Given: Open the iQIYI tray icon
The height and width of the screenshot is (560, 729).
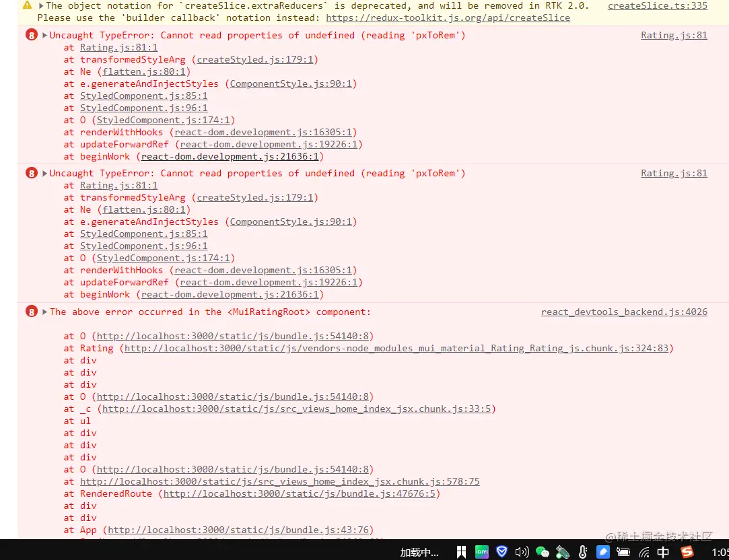Looking at the screenshot, I should 482,552.
